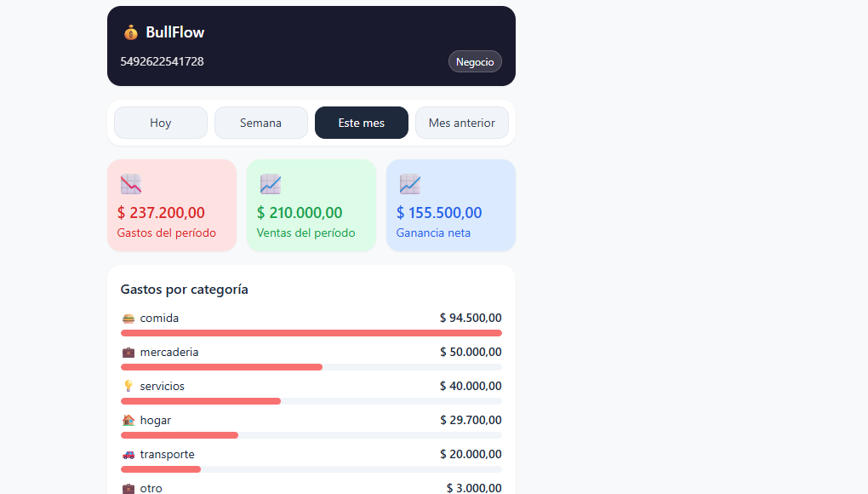868x494 pixels.
Task: Click the $ 155.500,00 net profit amount
Action: pos(439,213)
